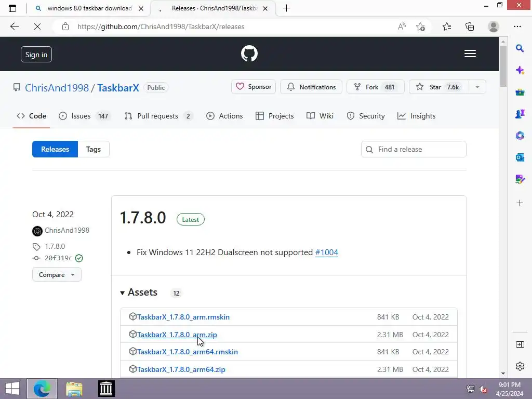Open Edge sidebar Search icon

(520, 48)
